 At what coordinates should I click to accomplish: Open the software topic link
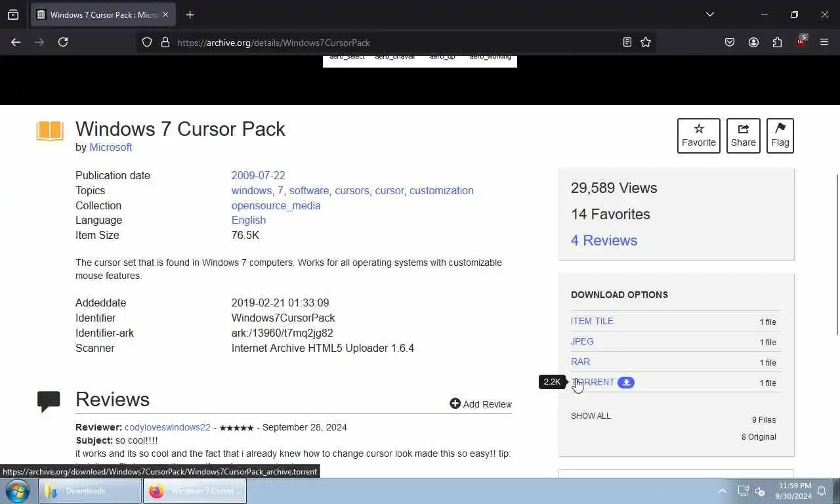(x=309, y=190)
